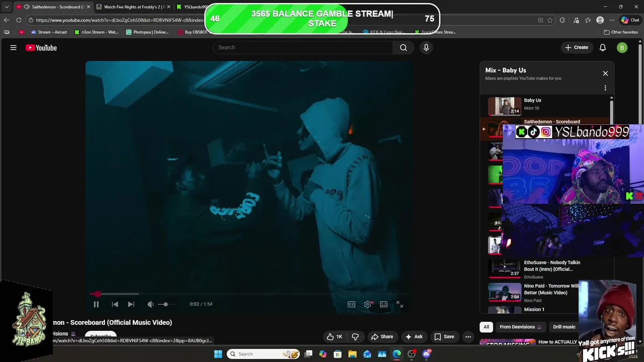Screen dimensions: 644x362
Task: Like the video with 1K thumbs up
Action: pos(334,337)
